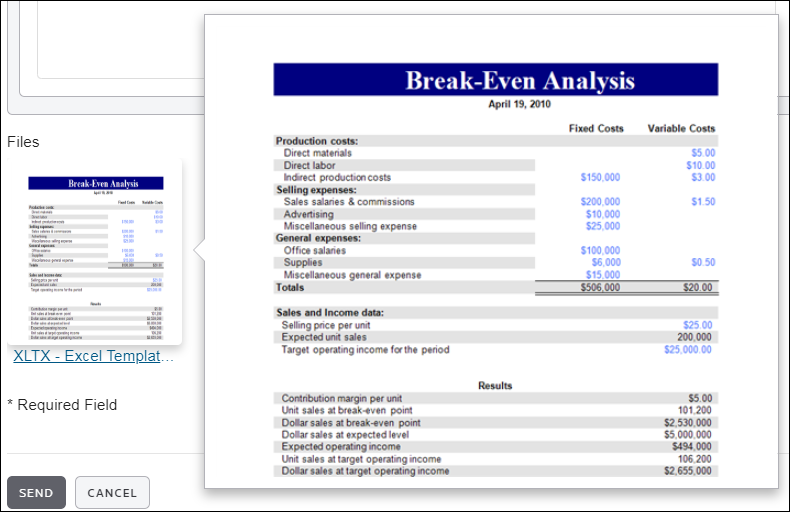This screenshot has height=512, width=790.
Task: Click the Production costs section heading
Action: point(317,141)
